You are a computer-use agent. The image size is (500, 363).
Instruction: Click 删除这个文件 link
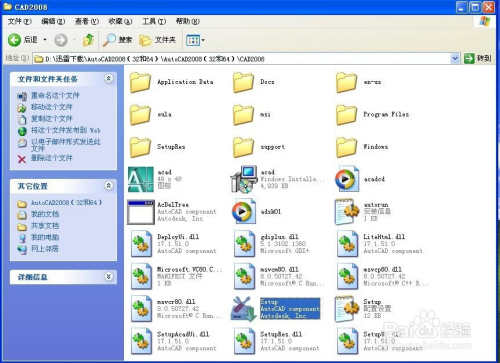(52, 158)
